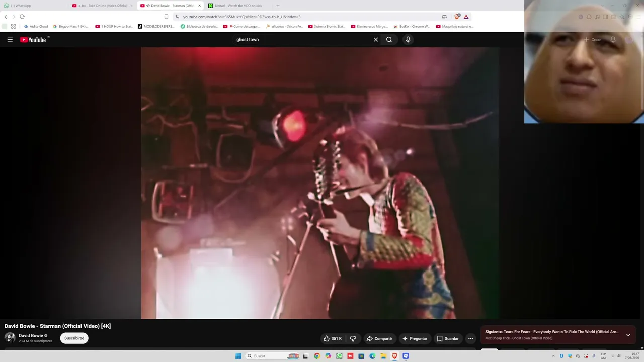The image size is (644, 362).
Task: Open Bluetooth tray icon
Action: pyautogui.click(x=561, y=356)
